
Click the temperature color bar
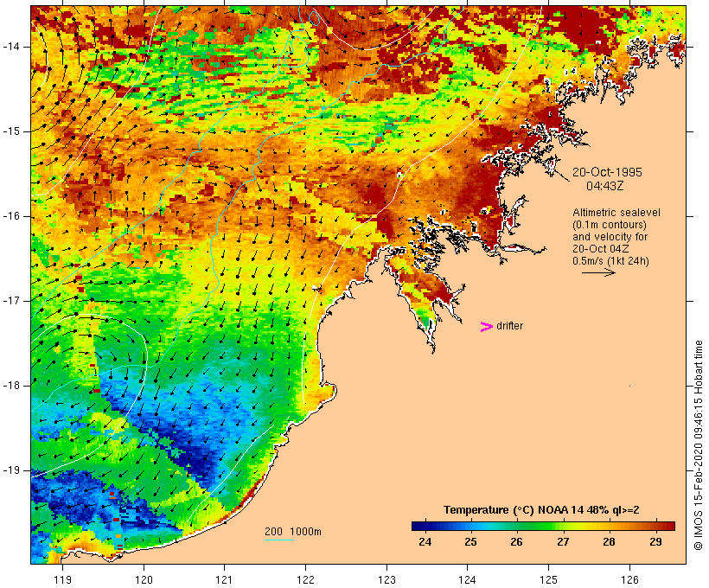click(x=543, y=526)
